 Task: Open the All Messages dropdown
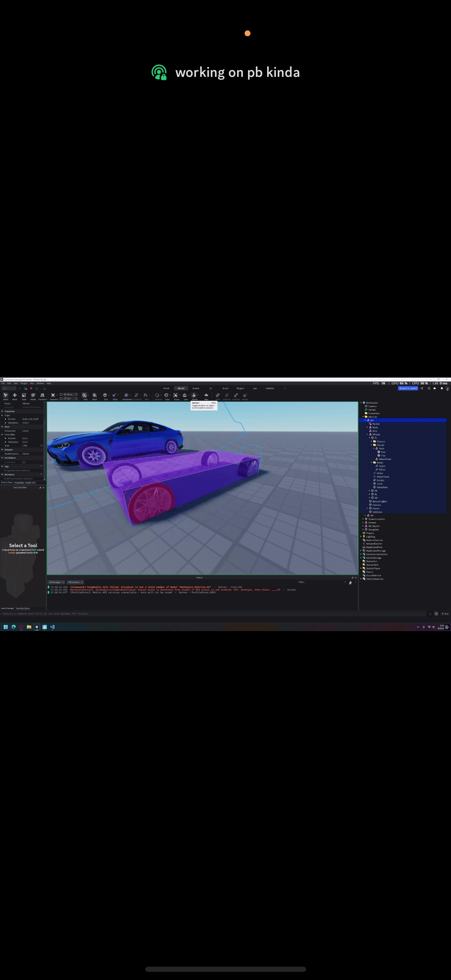(56, 583)
